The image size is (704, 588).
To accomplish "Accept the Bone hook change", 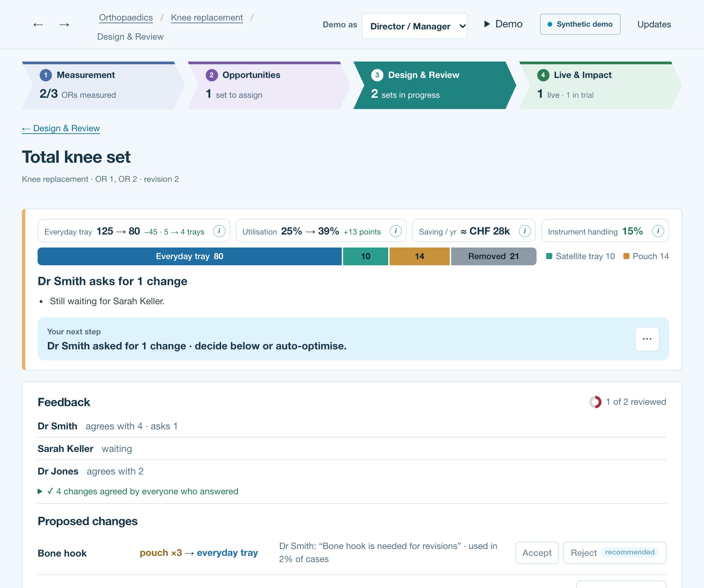I will click(x=537, y=553).
